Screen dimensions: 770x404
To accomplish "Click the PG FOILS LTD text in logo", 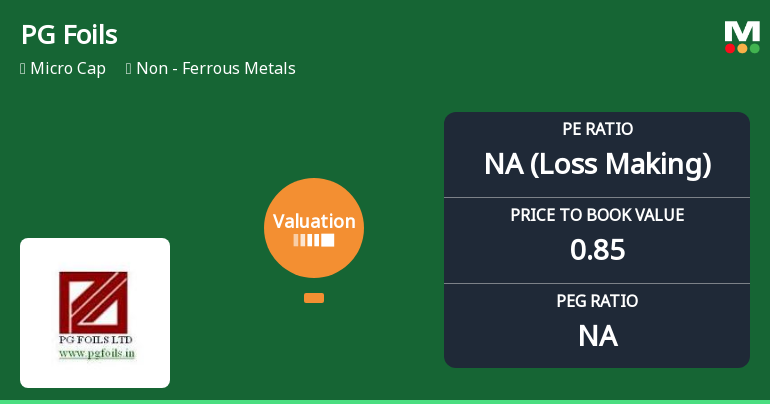I will tap(95, 340).
